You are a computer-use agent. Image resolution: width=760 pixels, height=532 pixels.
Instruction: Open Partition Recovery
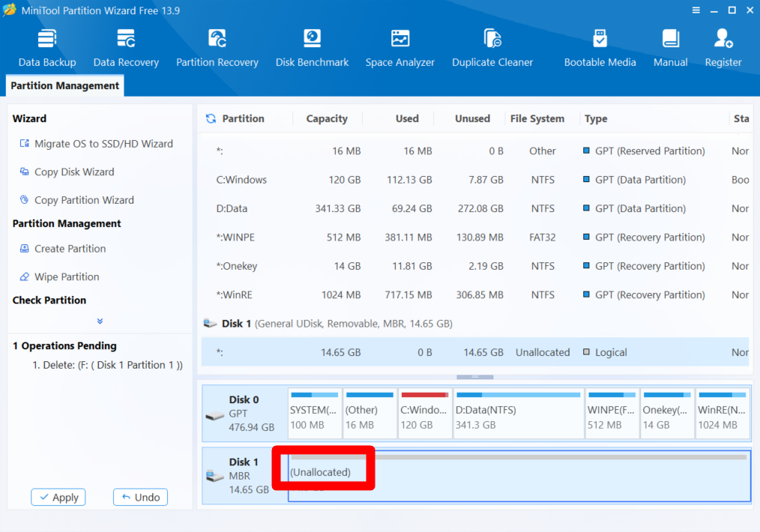pos(217,48)
